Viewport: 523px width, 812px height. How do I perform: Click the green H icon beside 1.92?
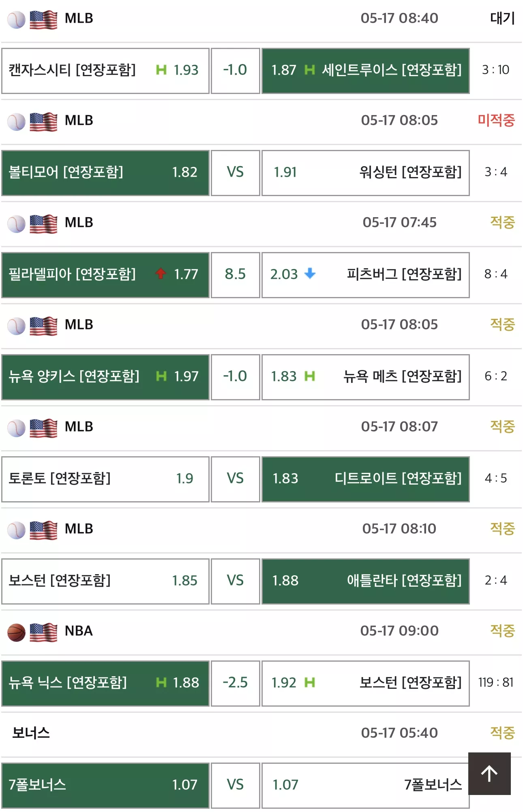310,682
